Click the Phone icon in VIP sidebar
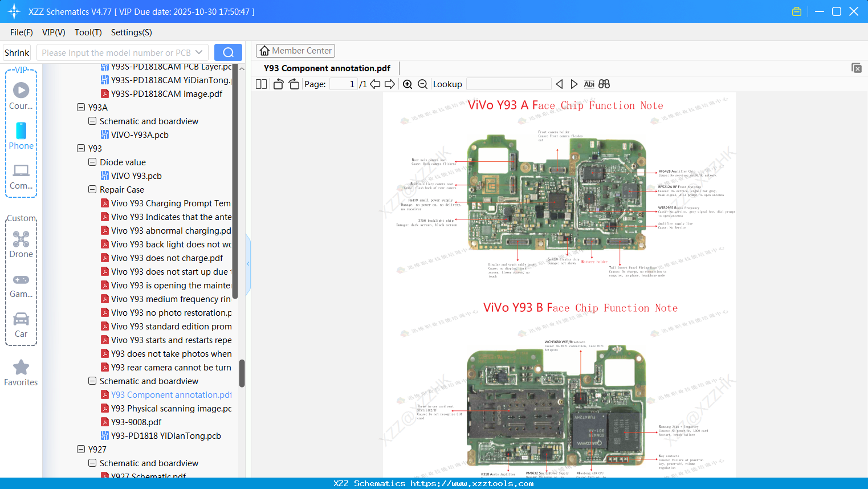 (x=21, y=131)
